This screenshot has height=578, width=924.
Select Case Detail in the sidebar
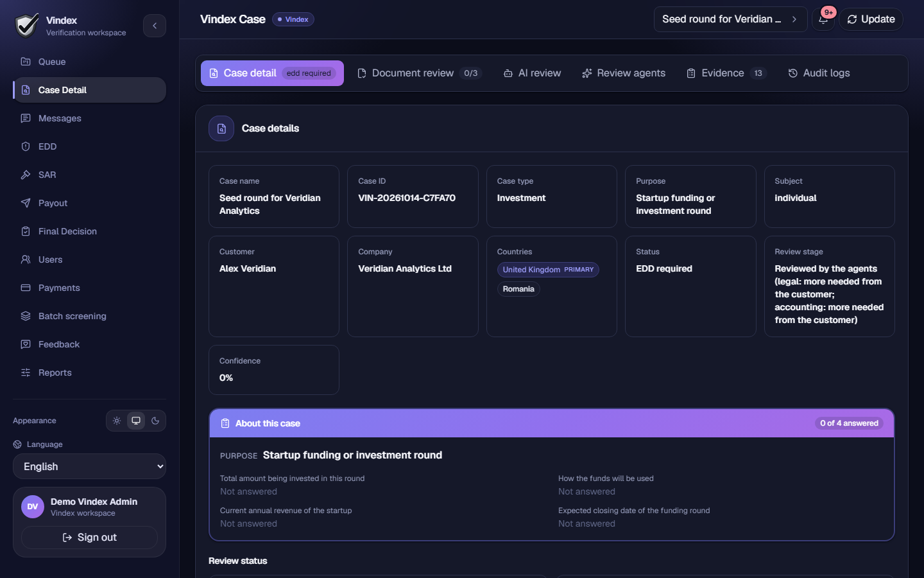coord(89,90)
